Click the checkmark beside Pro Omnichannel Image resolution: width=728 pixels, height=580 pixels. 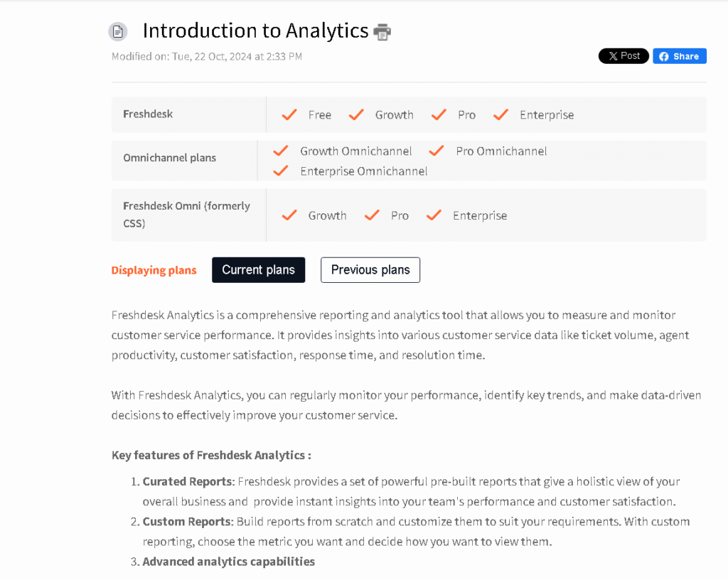pos(436,151)
